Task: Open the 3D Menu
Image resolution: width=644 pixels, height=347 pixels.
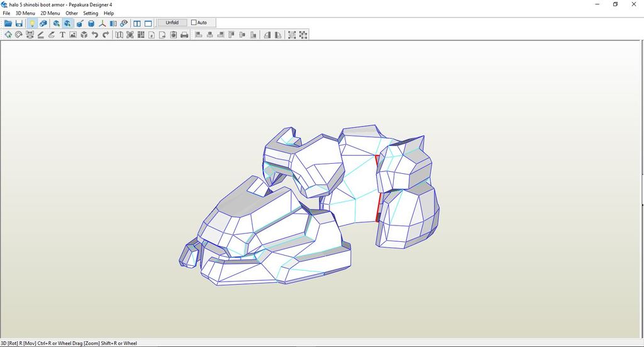Action: point(25,13)
